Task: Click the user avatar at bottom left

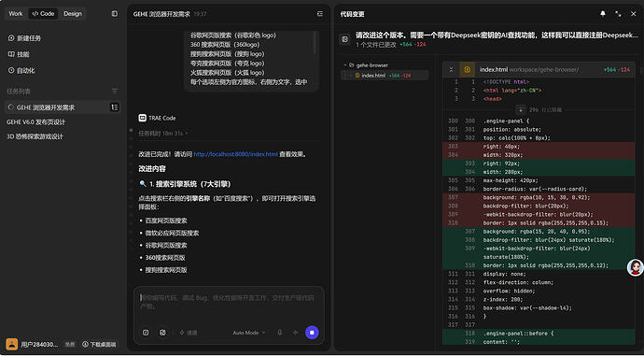Action: click(x=12, y=344)
